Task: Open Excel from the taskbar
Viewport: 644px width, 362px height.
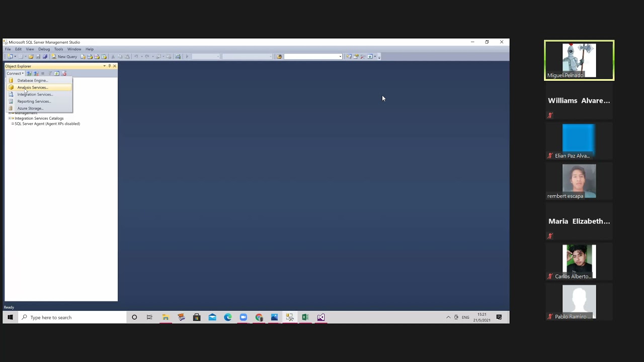Action: 305,317
